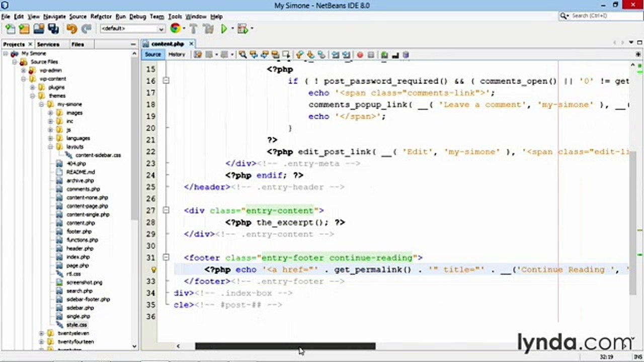Collapse code fold at line 27
644x362 pixels.
(166, 210)
